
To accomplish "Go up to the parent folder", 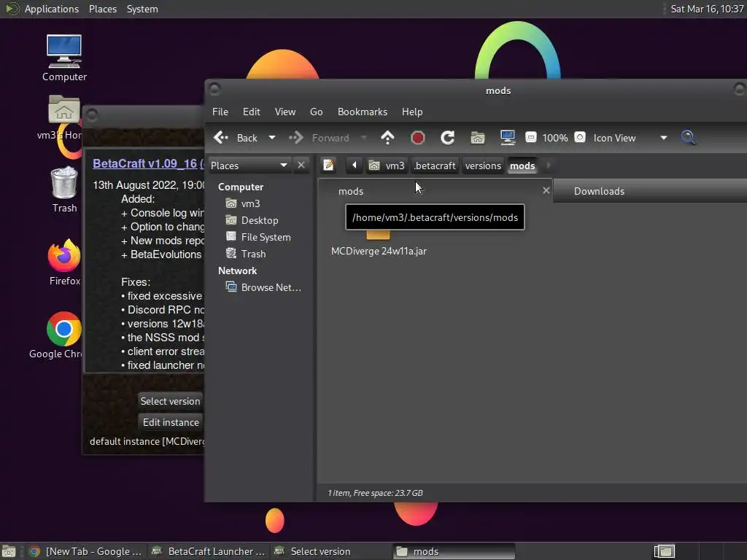I will click(388, 138).
